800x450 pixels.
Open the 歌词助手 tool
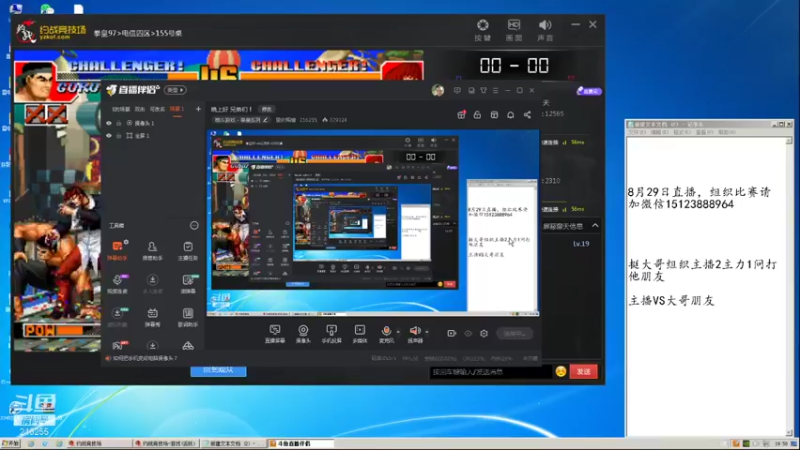point(188,317)
